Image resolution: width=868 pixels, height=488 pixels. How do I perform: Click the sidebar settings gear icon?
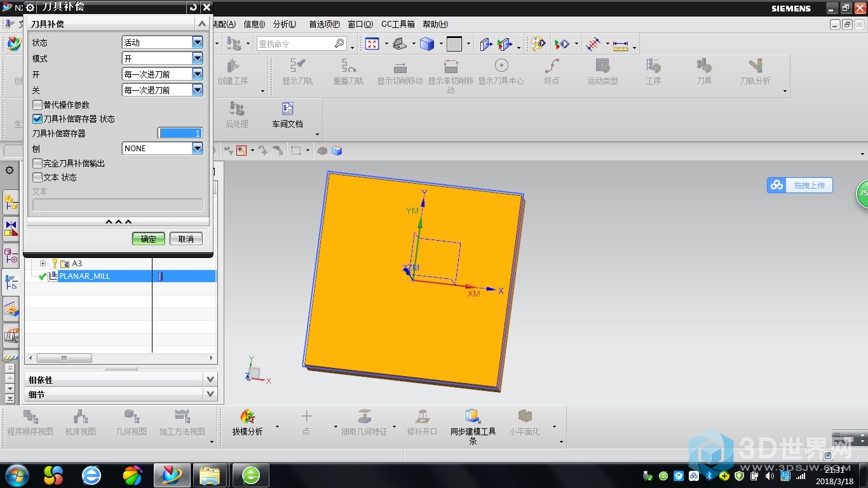pyautogui.click(x=10, y=170)
